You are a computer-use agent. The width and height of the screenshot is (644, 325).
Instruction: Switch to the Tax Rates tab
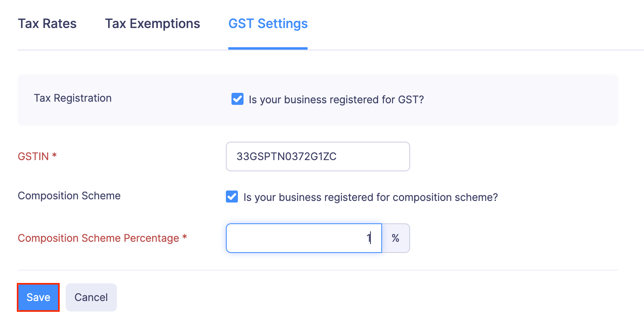(47, 23)
